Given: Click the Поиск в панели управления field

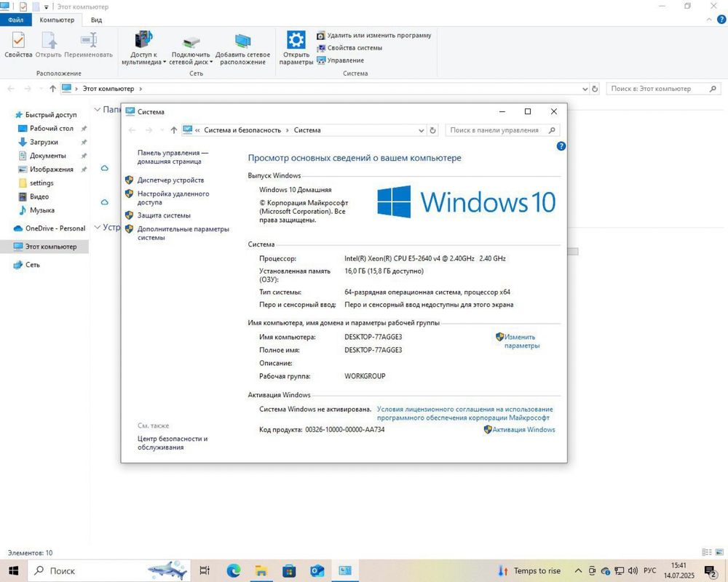Looking at the screenshot, I should click(x=502, y=130).
